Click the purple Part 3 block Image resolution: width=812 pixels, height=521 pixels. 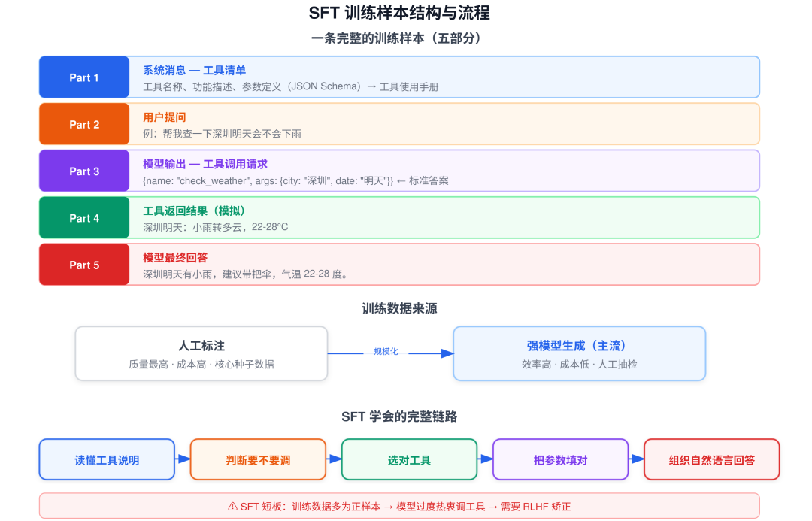point(84,171)
